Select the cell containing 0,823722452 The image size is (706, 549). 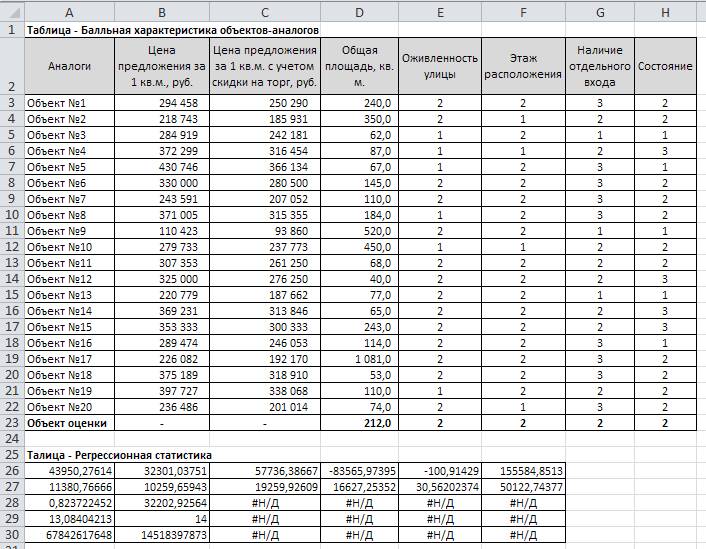(68, 502)
